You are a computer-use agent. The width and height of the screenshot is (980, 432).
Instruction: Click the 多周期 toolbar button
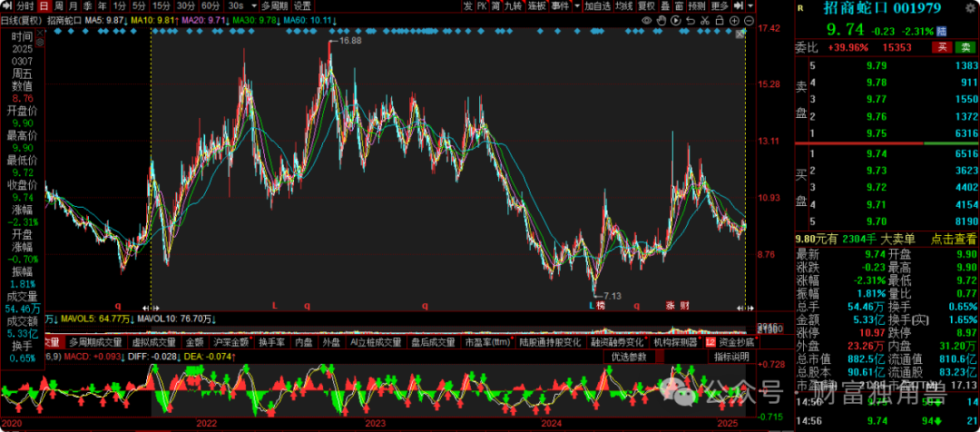[274, 5]
